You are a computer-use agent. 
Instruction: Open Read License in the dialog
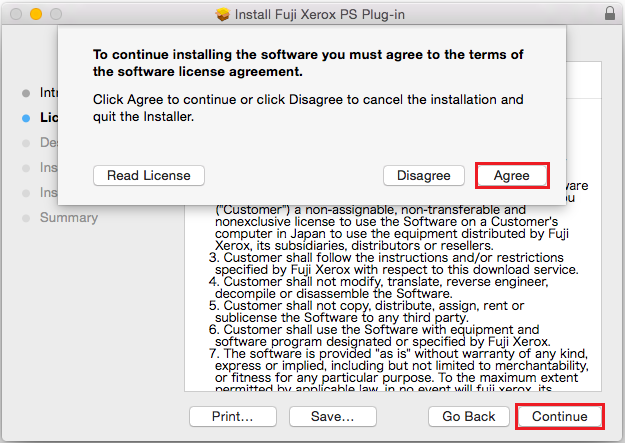click(149, 175)
